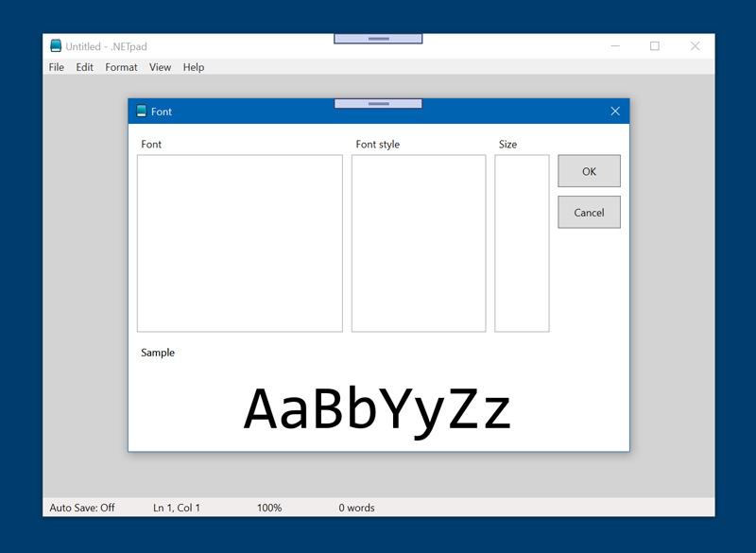
Task: Click inside the Size list box
Action: pyautogui.click(x=522, y=243)
